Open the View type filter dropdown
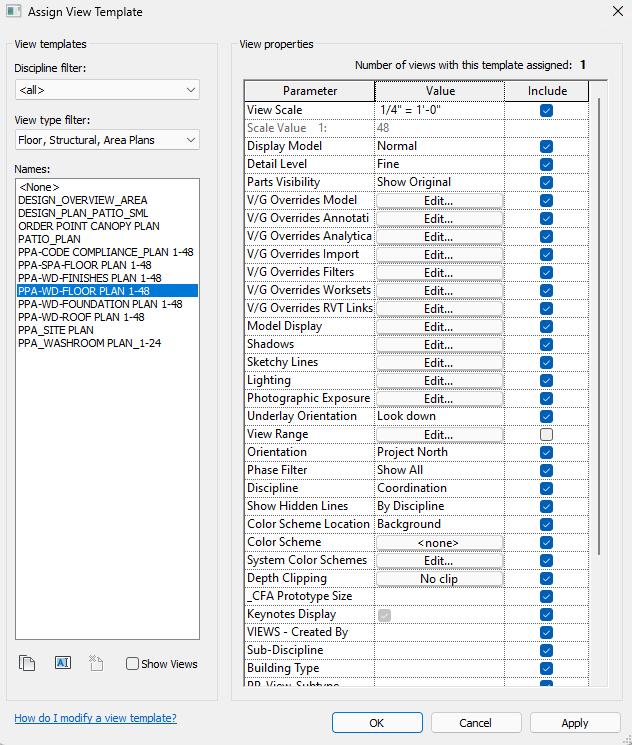This screenshot has height=745, width=632. click(x=107, y=140)
